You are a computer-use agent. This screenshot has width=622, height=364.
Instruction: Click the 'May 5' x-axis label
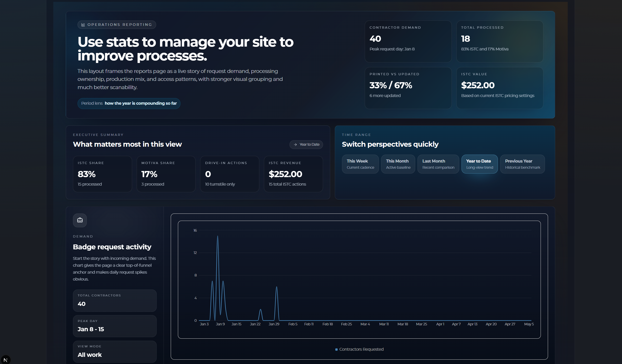[529, 324]
